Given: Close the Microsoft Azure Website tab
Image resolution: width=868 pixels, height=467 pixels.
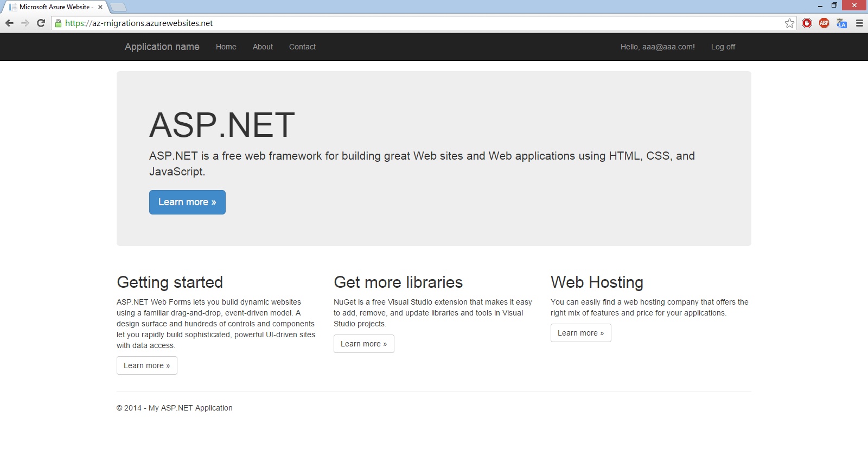Looking at the screenshot, I should click(100, 7).
